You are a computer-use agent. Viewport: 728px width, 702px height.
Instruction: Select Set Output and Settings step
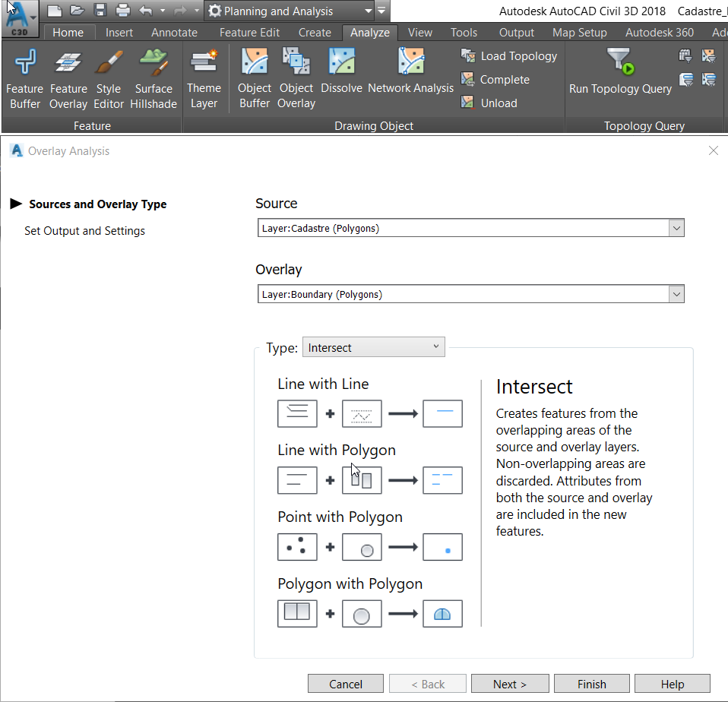tap(84, 231)
